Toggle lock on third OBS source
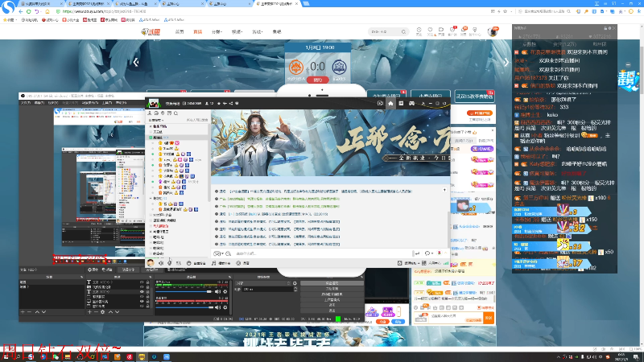The image size is (644, 362). coord(147,291)
